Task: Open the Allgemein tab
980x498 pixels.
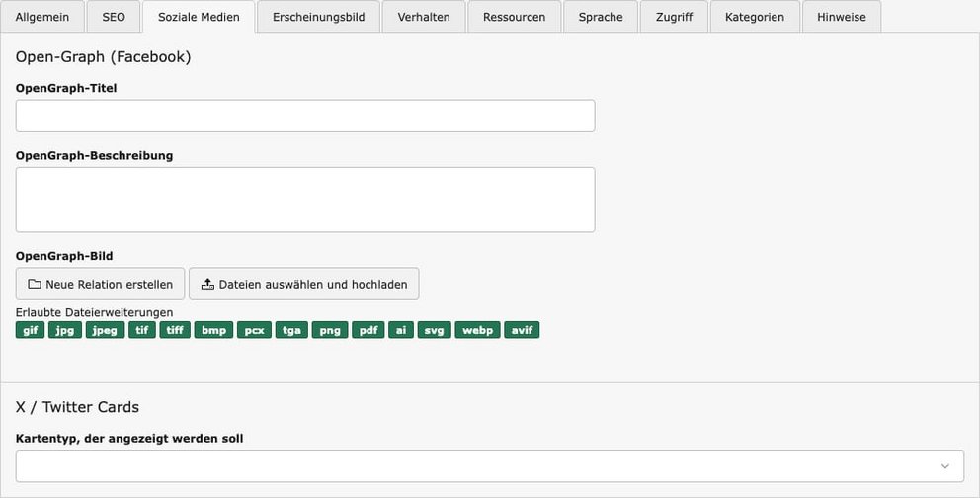Action: (42, 17)
